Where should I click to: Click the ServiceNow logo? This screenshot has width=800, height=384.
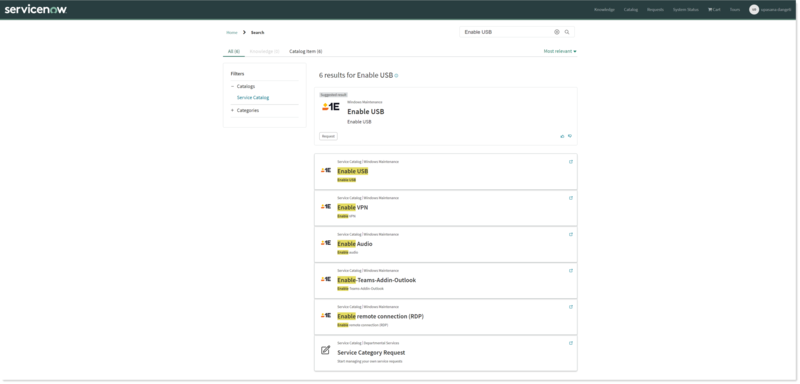coord(35,9)
